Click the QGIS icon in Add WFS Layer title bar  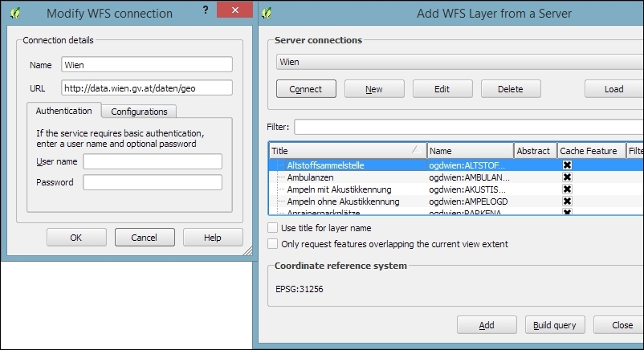point(267,13)
